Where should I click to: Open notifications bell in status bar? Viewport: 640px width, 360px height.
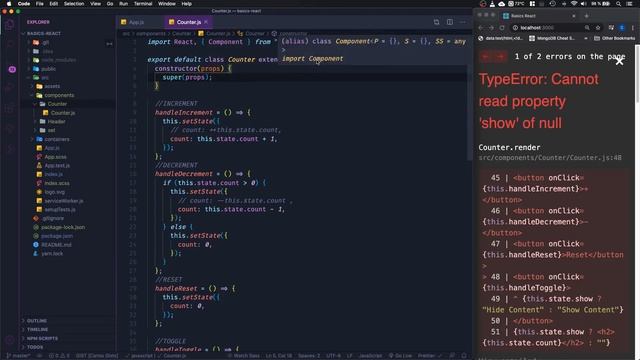point(464,356)
